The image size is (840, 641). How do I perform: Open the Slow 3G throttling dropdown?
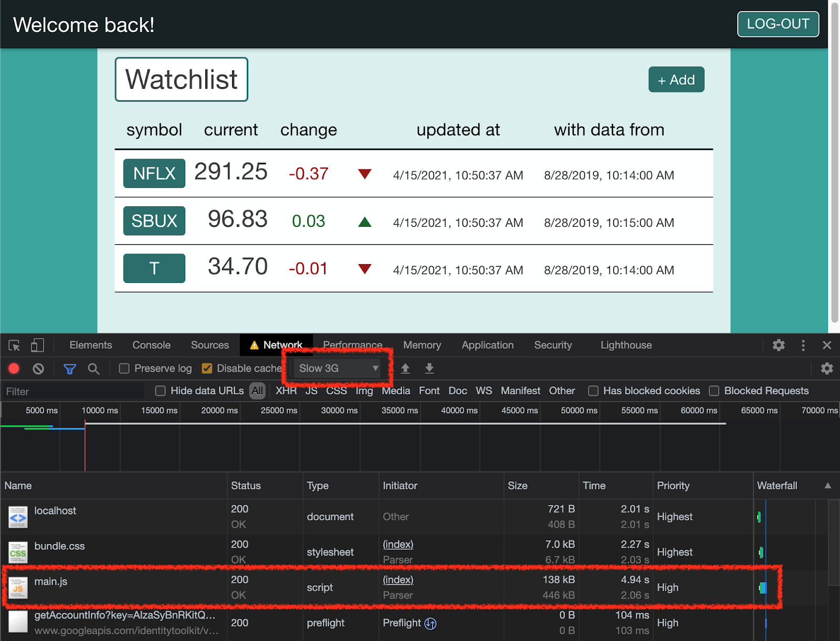338,369
